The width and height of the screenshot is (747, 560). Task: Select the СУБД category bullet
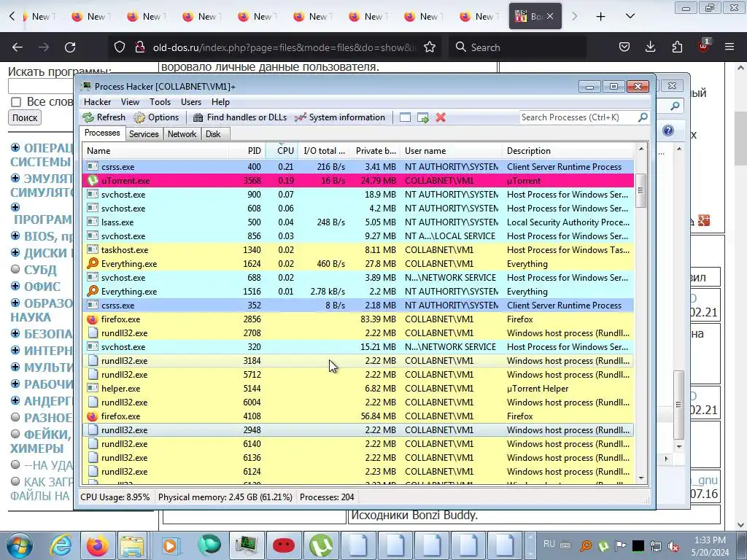point(15,269)
